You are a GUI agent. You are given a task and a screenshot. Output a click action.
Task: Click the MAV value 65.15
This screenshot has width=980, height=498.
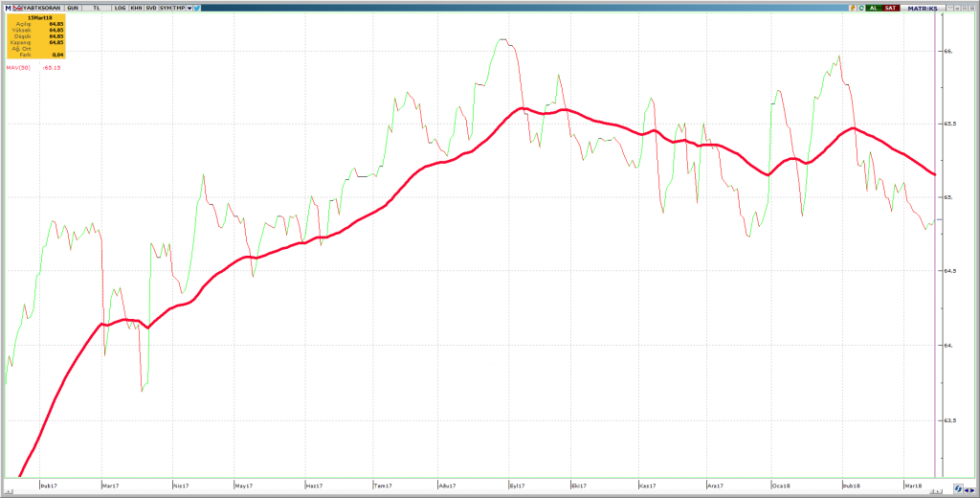(52, 68)
